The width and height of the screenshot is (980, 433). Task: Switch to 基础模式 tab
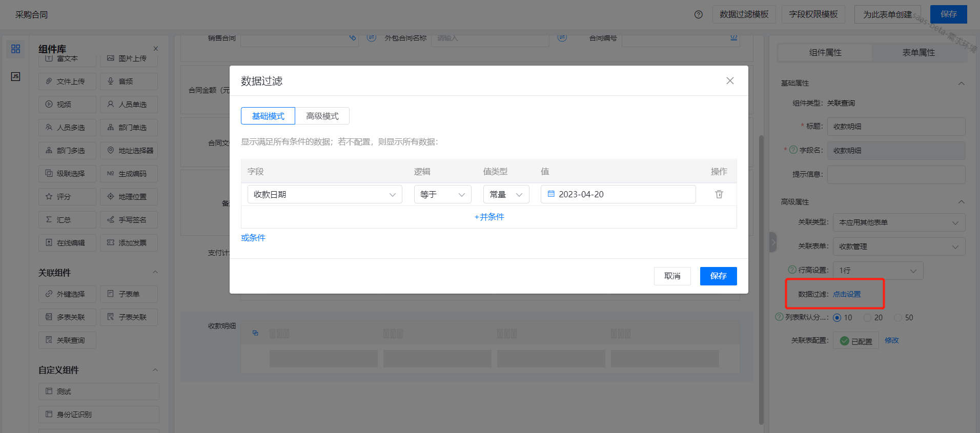(x=268, y=116)
